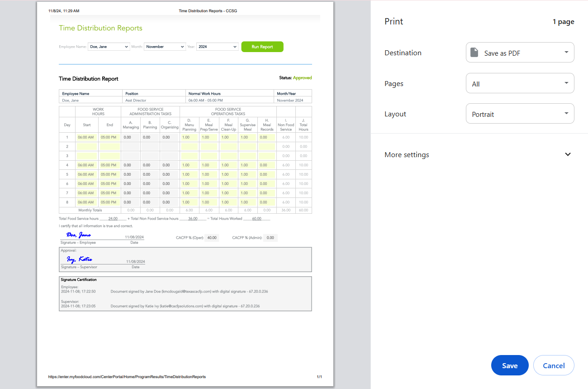
Task: Click the PDF file icon in the Destination field
Action: [x=474, y=53]
